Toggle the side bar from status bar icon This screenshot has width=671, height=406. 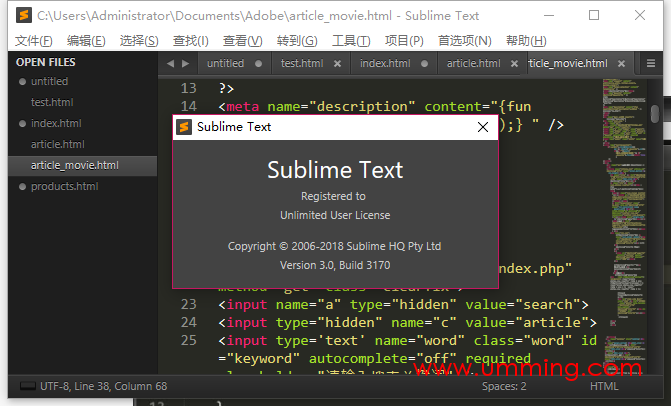[x=28, y=386]
